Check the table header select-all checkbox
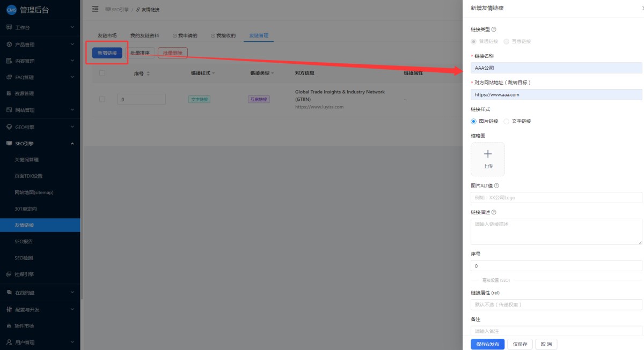This screenshot has height=350, width=644. (x=102, y=73)
